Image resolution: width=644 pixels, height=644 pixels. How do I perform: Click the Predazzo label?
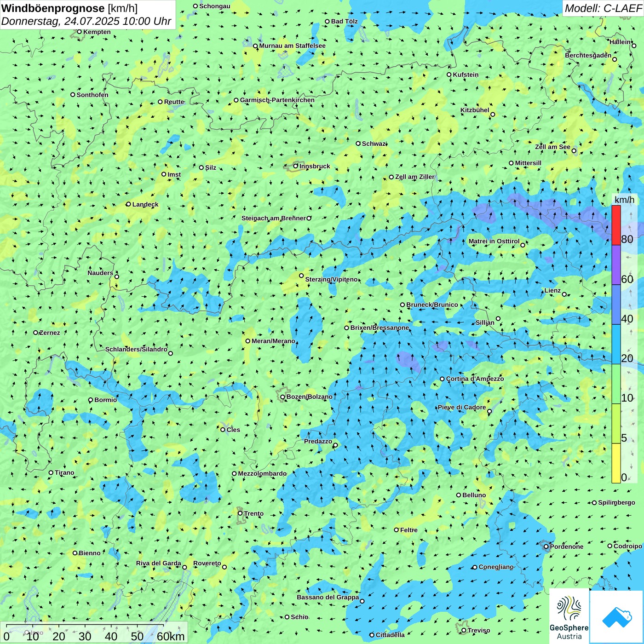click(x=318, y=441)
